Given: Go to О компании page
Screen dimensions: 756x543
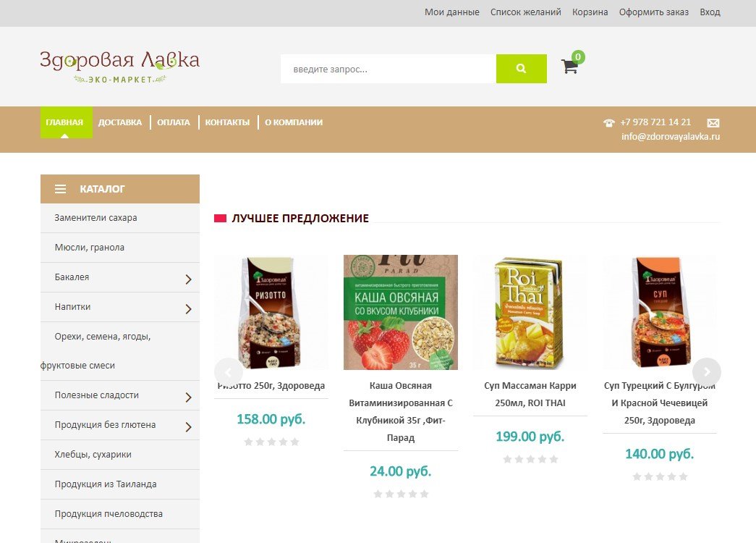Looking at the screenshot, I should (294, 122).
